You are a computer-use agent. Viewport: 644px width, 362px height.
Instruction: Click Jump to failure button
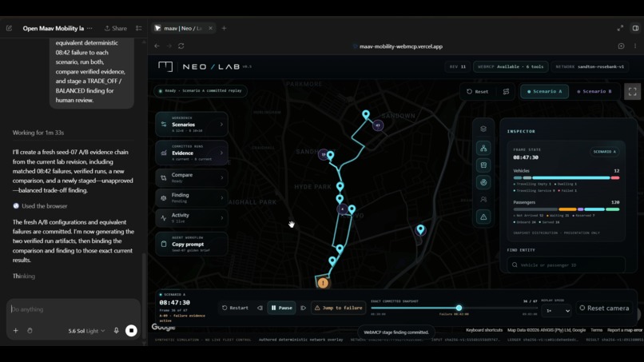[339, 308]
